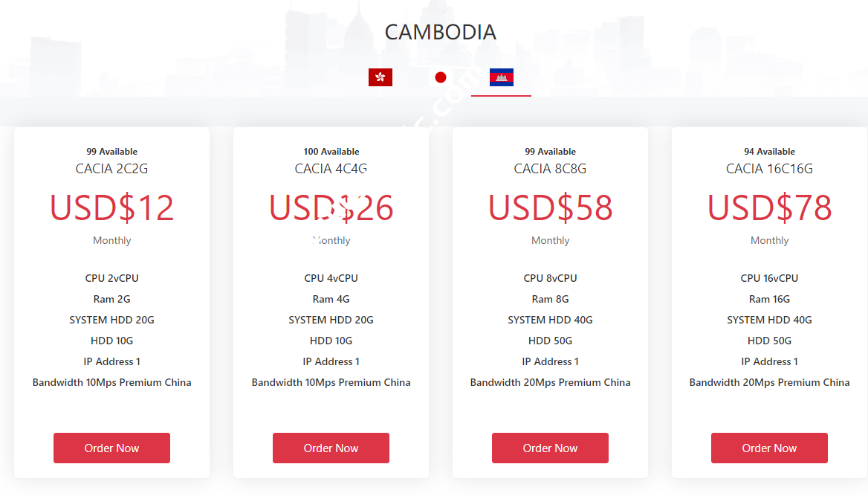Image resolution: width=868 pixels, height=496 pixels.
Task: Click the USD$78 price
Action: tap(769, 208)
